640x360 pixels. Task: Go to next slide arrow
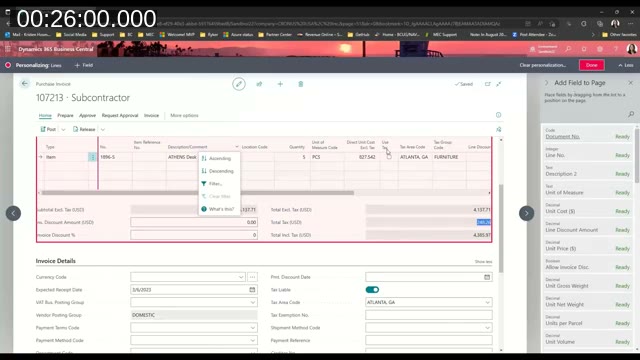click(x=527, y=213)
